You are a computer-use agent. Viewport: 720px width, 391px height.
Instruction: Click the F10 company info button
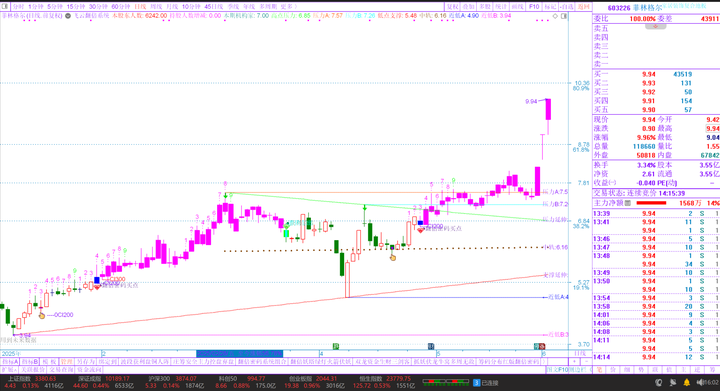coord(534,6)
